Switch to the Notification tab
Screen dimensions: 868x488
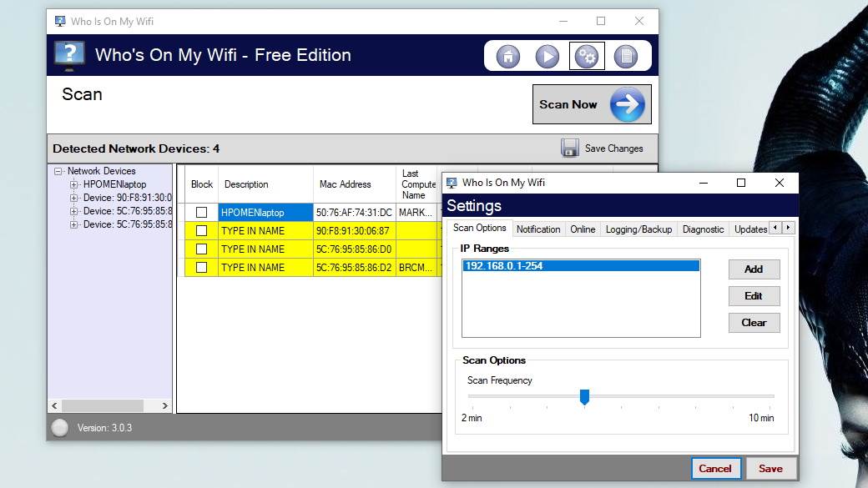[538, 229]
